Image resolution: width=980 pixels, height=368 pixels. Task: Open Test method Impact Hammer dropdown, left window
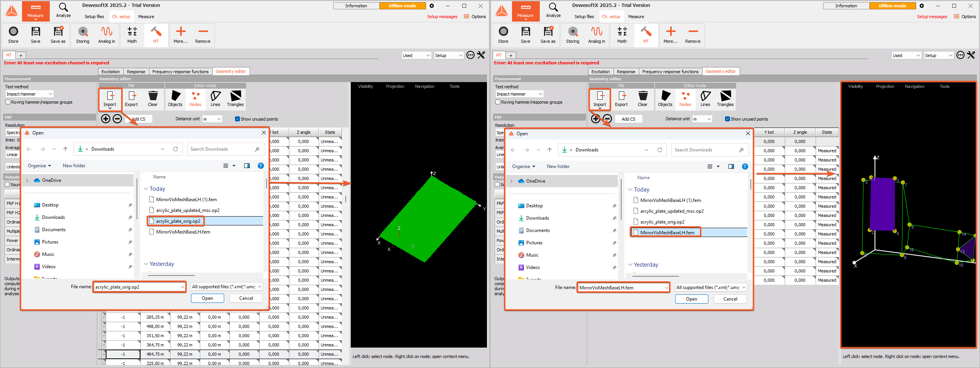coord(29,94)
